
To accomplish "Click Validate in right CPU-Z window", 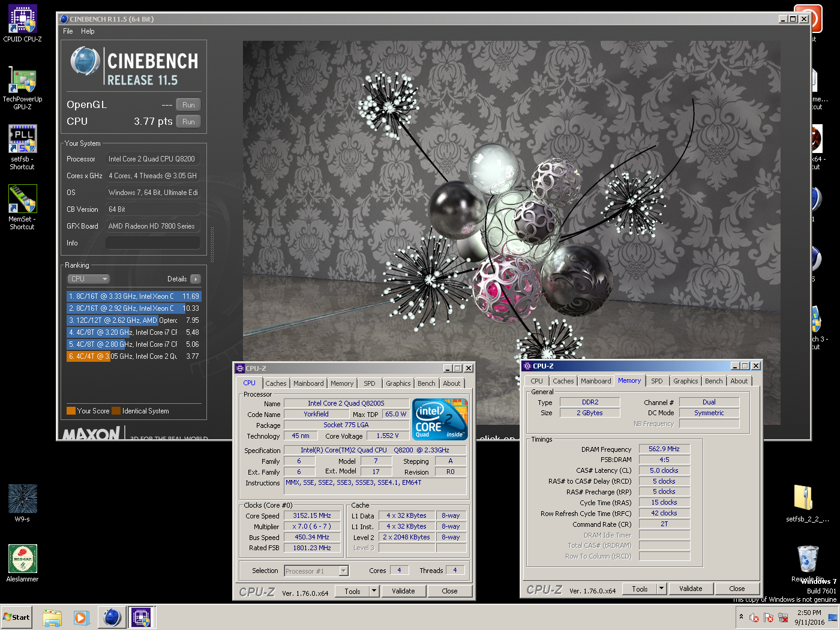I will point(691,589).
